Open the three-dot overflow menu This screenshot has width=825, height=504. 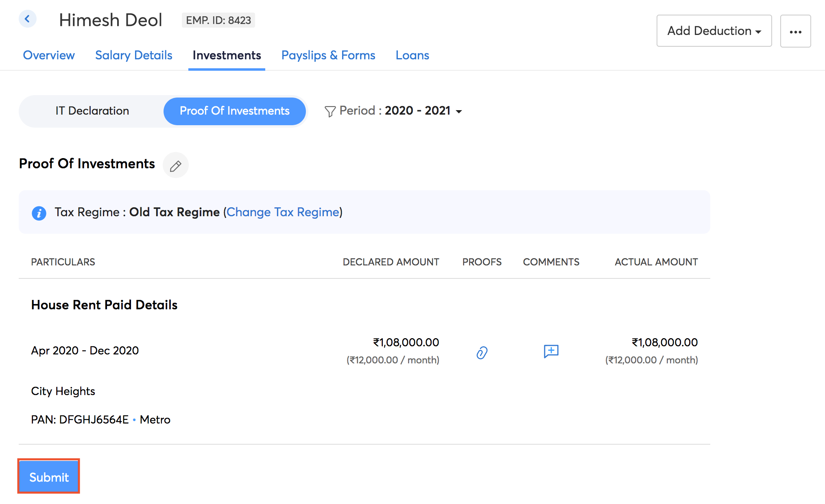(x=795, y=31)
